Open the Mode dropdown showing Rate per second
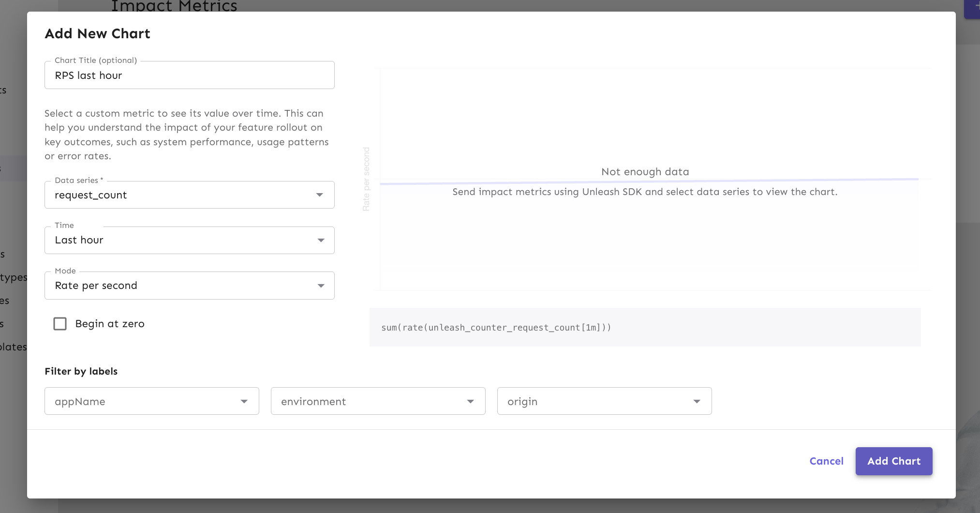Image resolution: width=980 pixels, height=513 pixels. click(x=189, y=286)
